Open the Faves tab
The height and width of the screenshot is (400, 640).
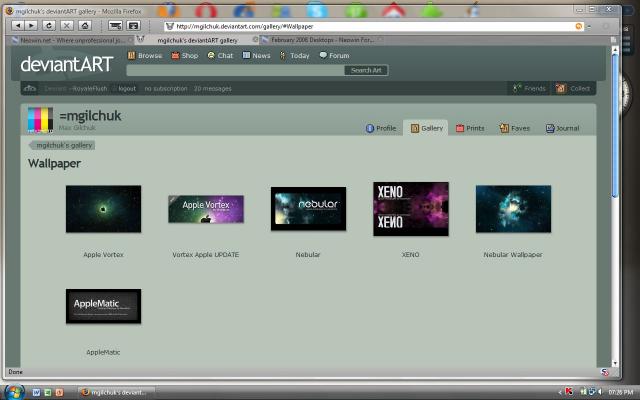pos(515,128)
